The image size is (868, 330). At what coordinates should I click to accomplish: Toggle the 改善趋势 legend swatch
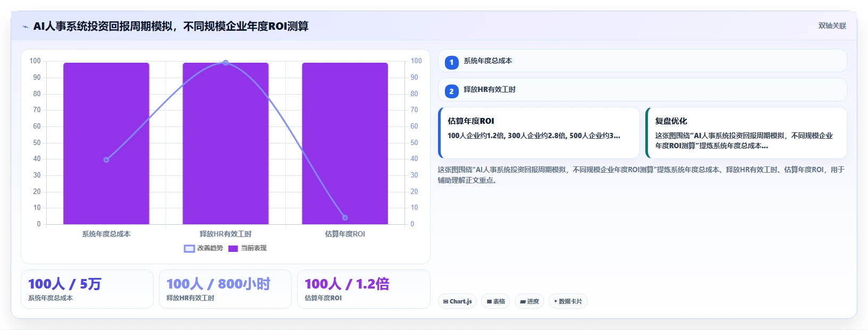pos(189,248)
